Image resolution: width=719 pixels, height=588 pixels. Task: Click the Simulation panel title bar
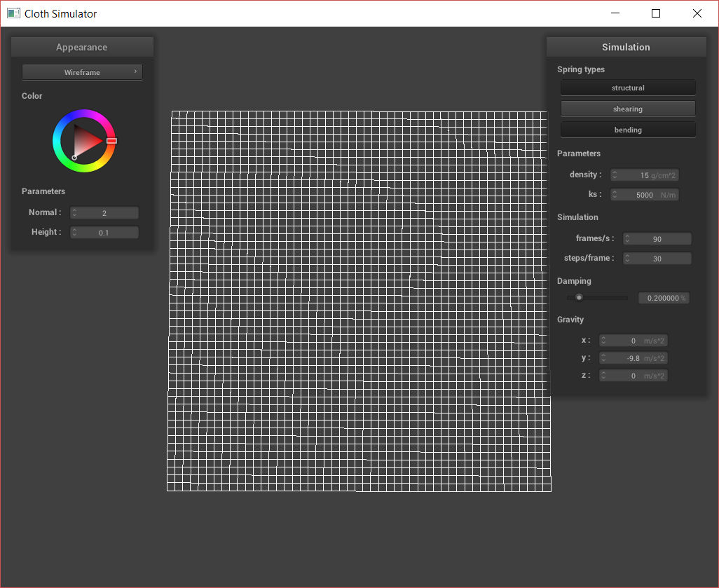(626, 47)
